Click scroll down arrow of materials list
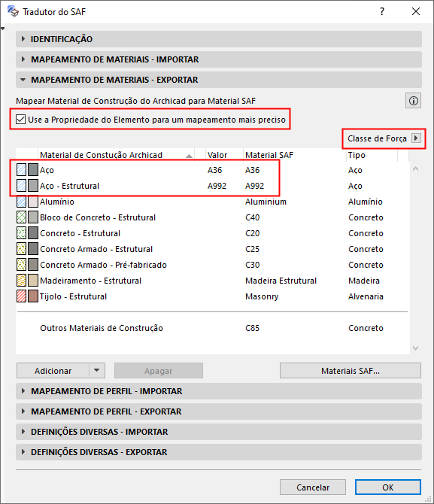This screenshot has width=434, height=504. coord(415,348)
